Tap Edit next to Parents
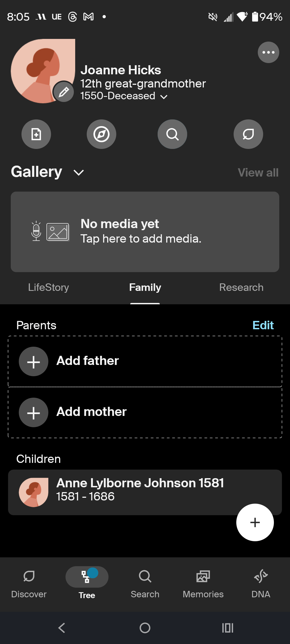The width and height of the screenshot is (290, 644). (x=263, y=325)
